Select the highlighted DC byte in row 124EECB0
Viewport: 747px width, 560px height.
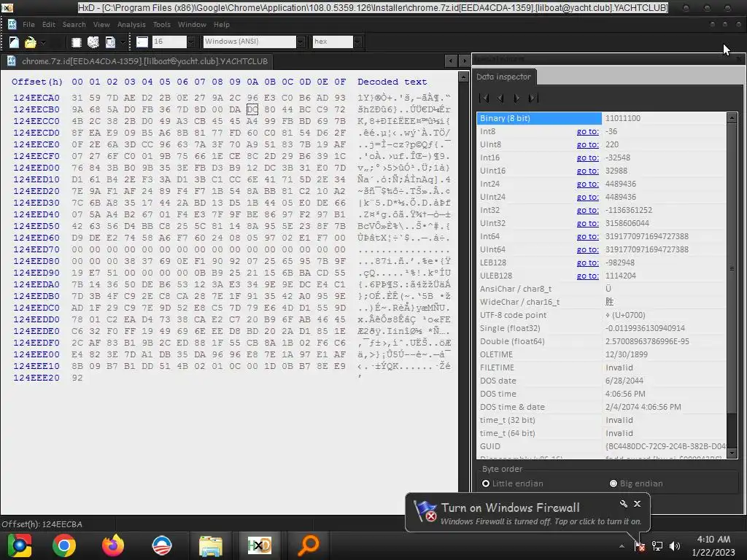(252, 109)
